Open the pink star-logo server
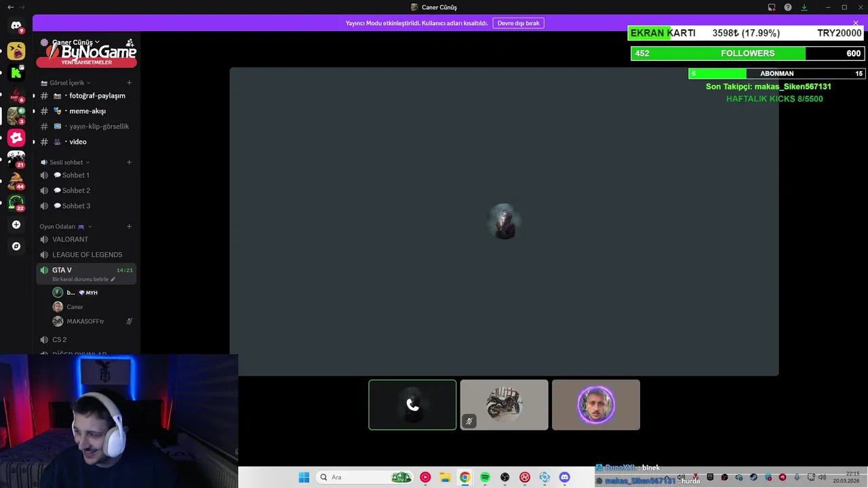The height and width of the screenshot is (488, 868). 16,138
